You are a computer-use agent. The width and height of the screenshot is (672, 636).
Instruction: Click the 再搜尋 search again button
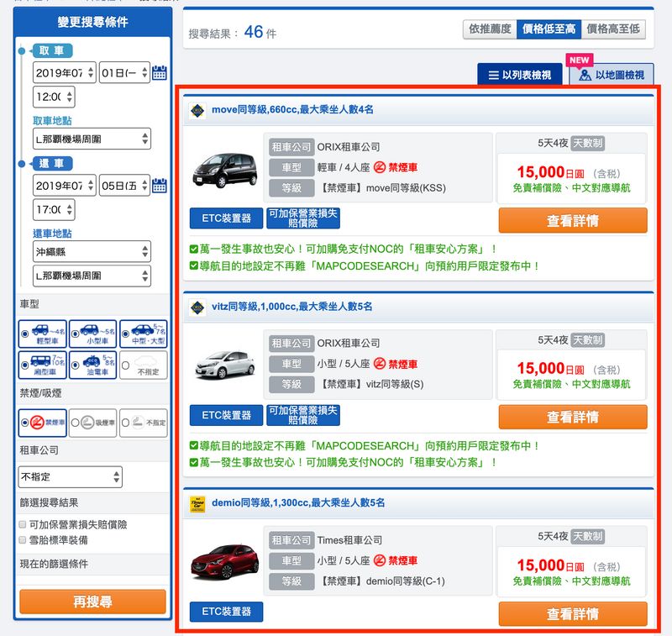tap(92, 602)
